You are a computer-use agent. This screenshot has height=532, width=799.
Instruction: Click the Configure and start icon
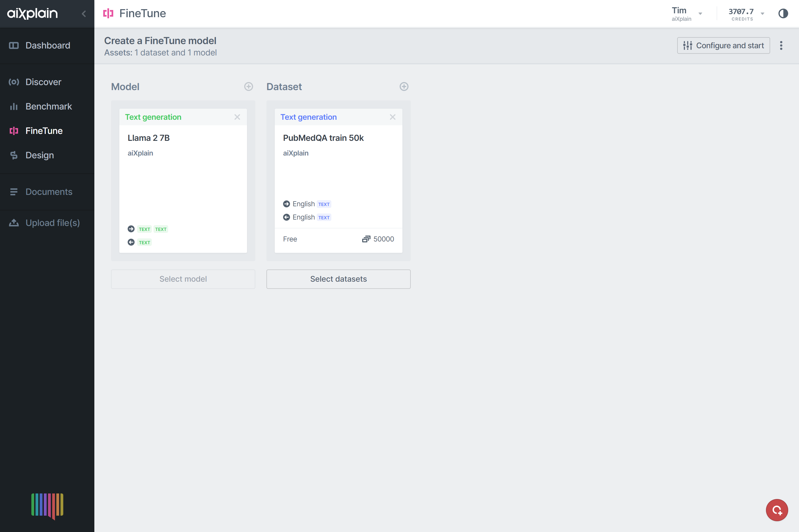tap(688, 45)
